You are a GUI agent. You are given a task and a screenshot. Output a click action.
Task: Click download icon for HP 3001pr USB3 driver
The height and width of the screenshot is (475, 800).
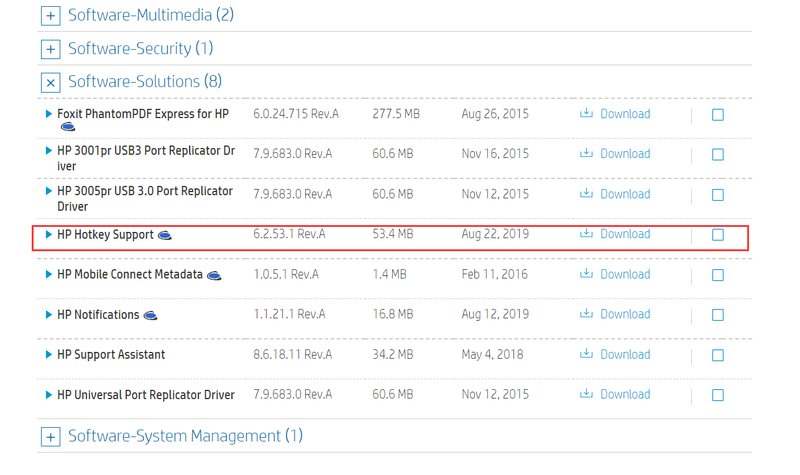point(586,153)
